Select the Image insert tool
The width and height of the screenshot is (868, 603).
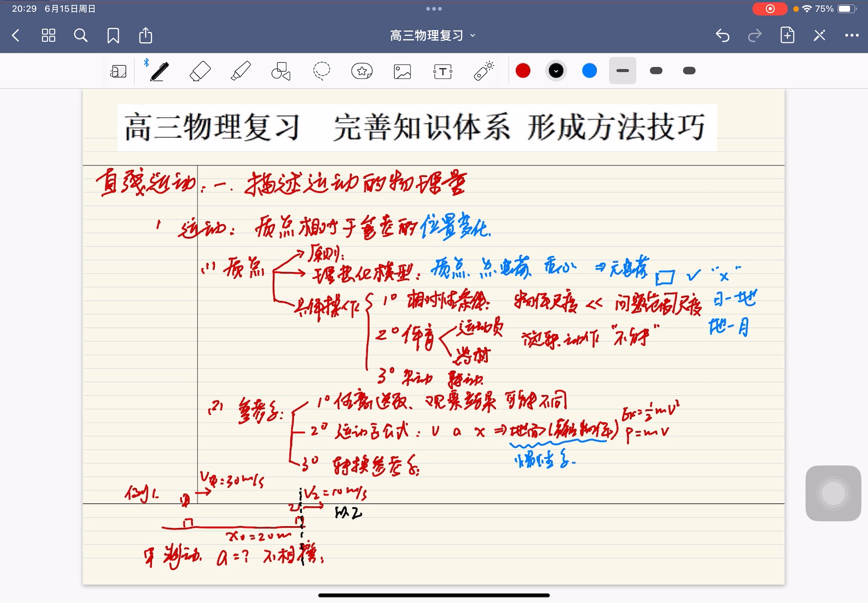click(402, 71)
